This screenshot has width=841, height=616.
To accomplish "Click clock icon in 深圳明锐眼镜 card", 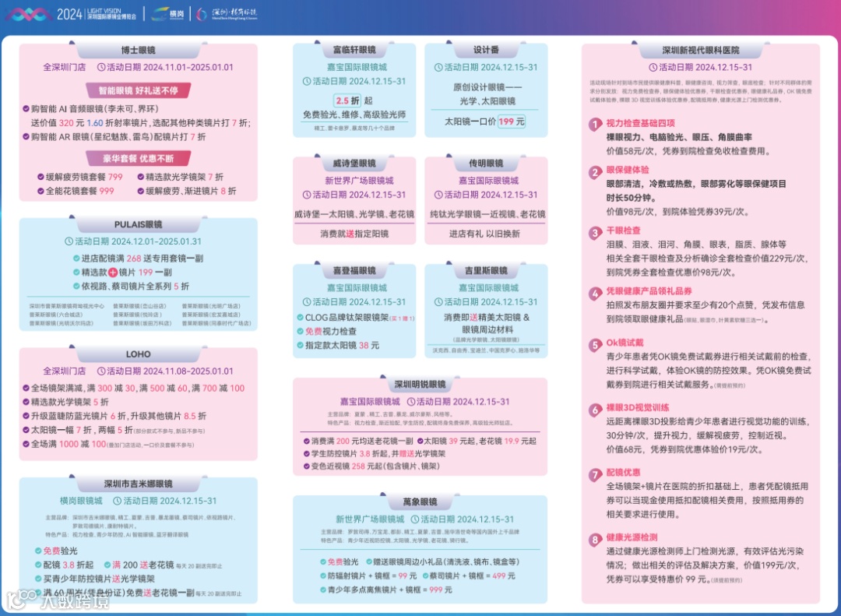I will pyautogui.click(x=411, y=401).
